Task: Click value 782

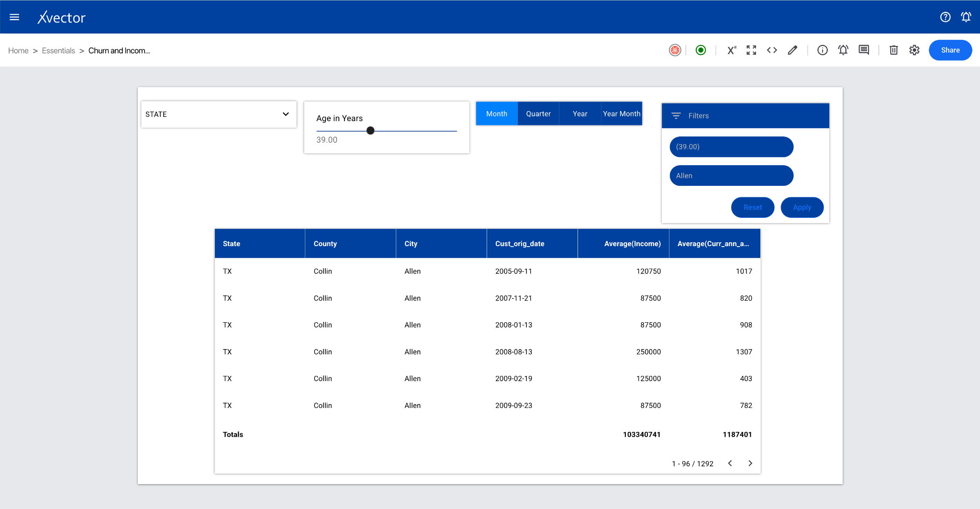Action: point(746,406)
